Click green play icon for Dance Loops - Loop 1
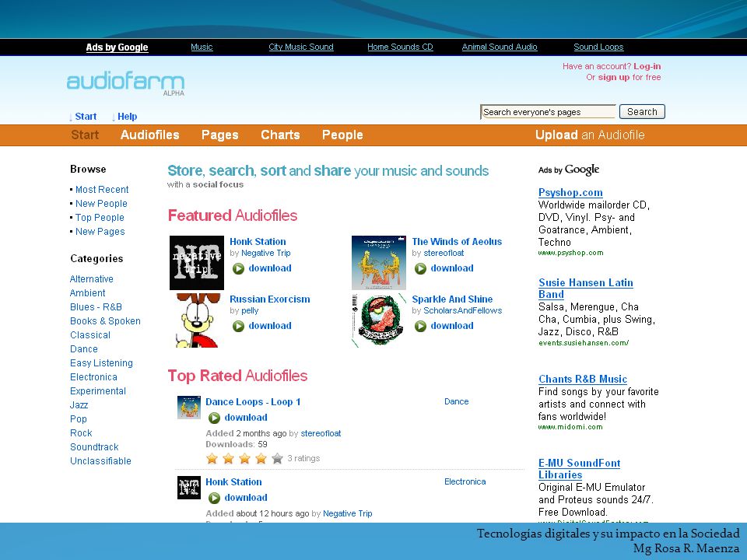 coord(215,418)
